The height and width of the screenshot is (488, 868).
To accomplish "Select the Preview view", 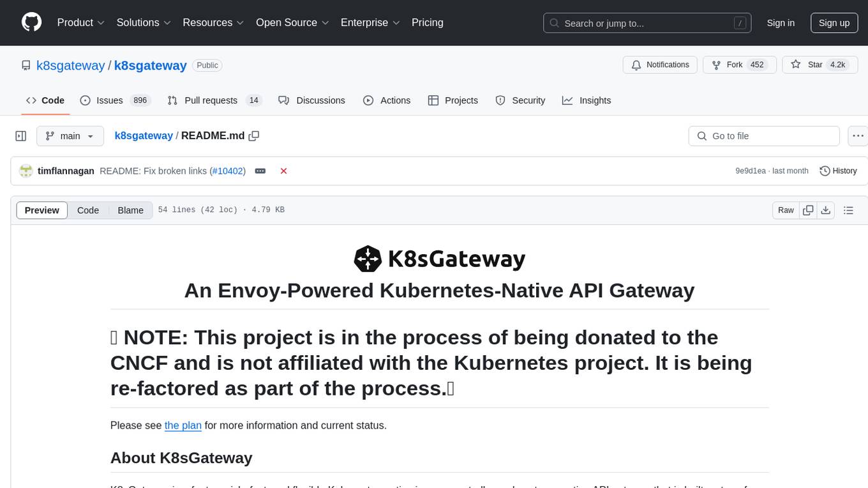I will [42, 210].
